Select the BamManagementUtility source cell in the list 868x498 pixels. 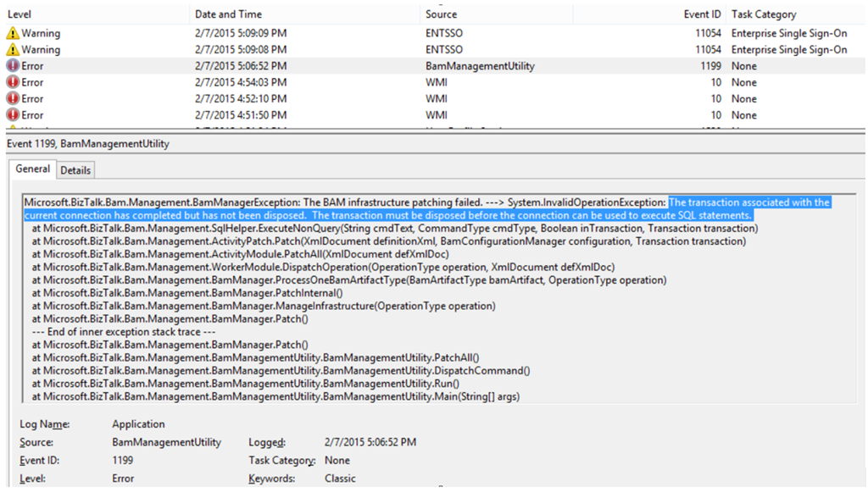(x=480, y=66)
